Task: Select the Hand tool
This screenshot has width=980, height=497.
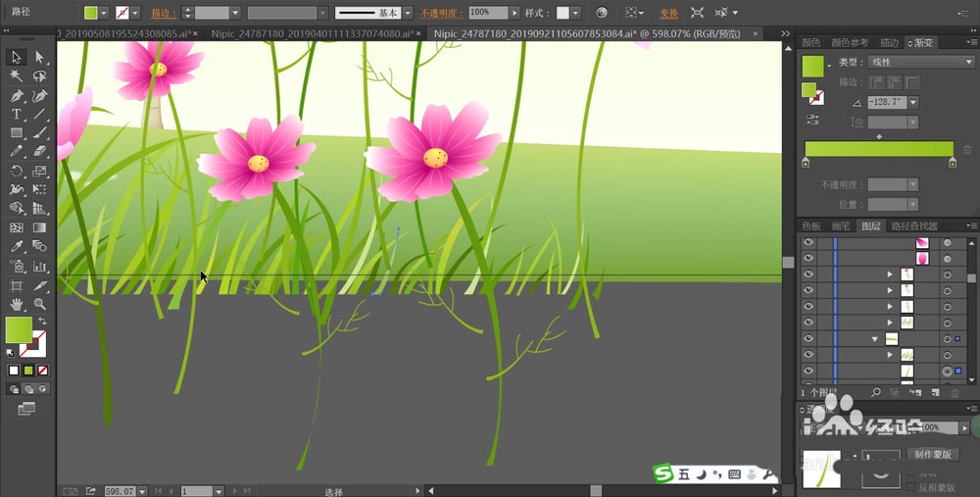Action: (17, 304)
